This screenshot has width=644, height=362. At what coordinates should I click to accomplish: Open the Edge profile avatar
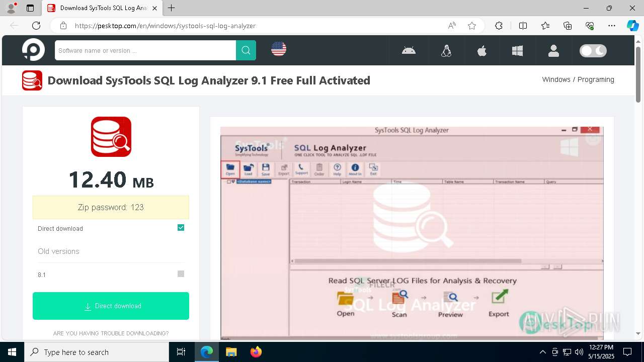[11, 8]
